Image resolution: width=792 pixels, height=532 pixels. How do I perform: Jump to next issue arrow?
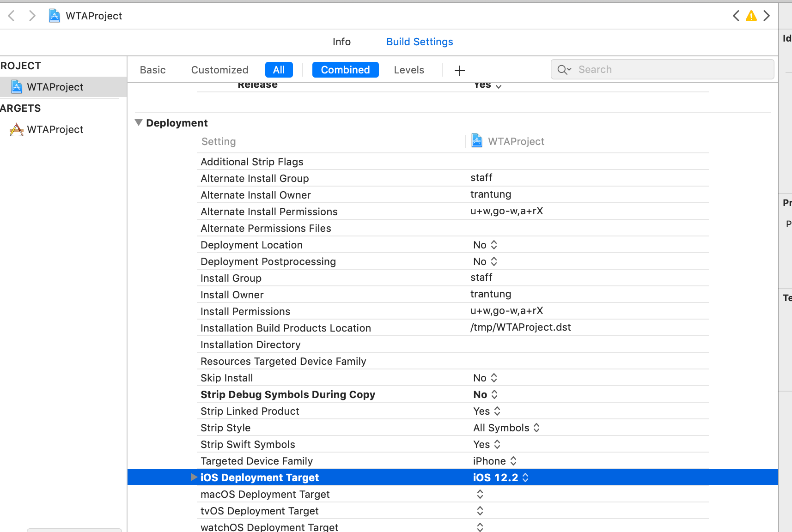pos(767,16)
